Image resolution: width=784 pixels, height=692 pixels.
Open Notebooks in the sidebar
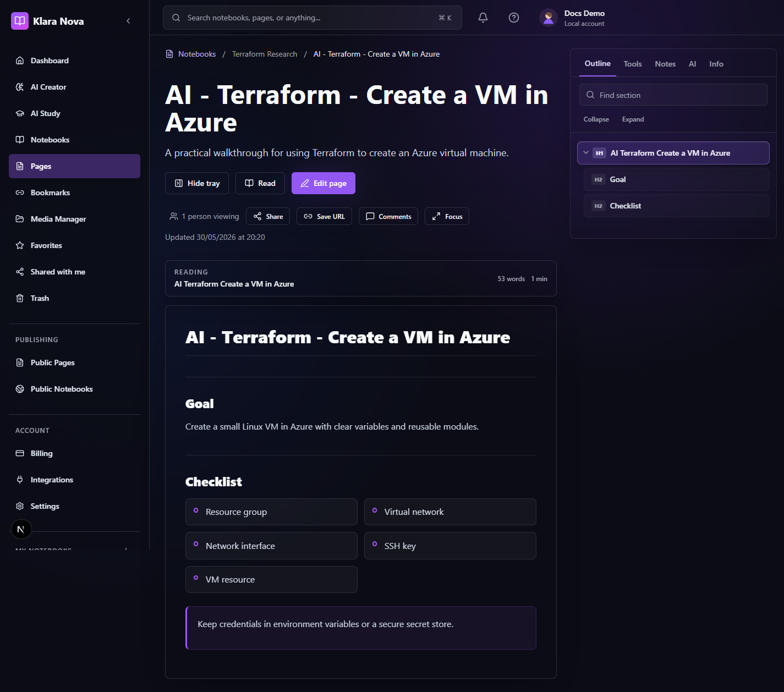(x=74, y=140)
